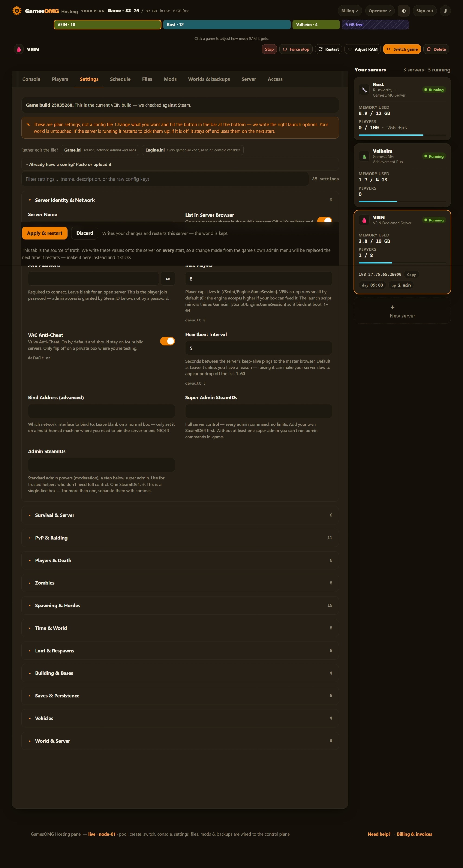
Task: Toggle List in Server Browser switch
Action: (x=325, y=219)
